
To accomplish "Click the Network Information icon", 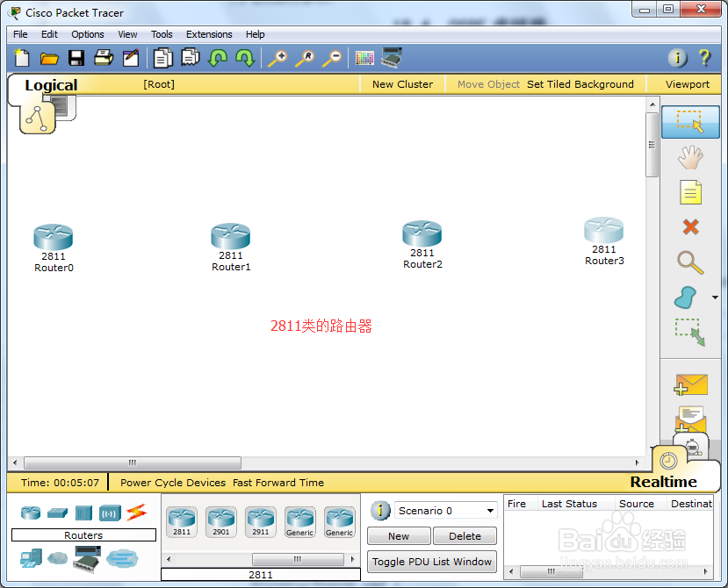I will 677,58.
